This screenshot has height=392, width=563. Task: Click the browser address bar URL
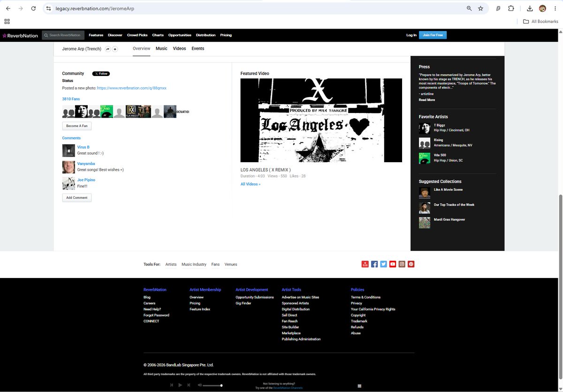point(95,8)
